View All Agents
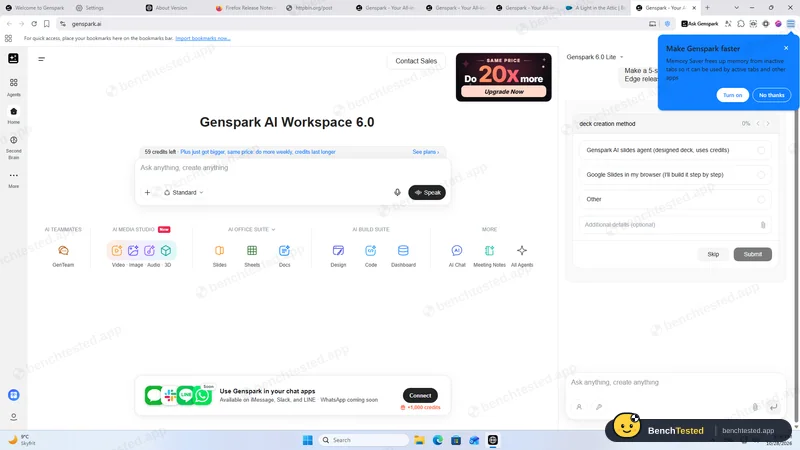Viewport: 800px width, 450px height. (522, 256)
